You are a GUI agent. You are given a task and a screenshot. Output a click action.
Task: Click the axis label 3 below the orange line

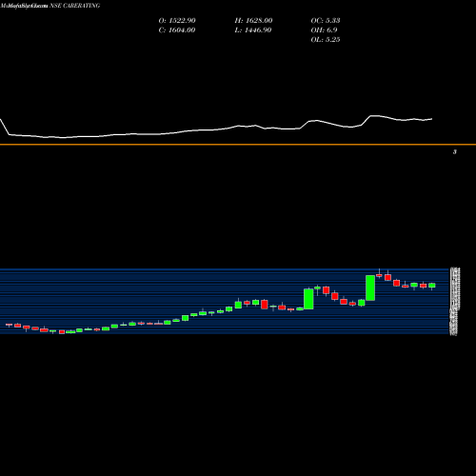455,152
